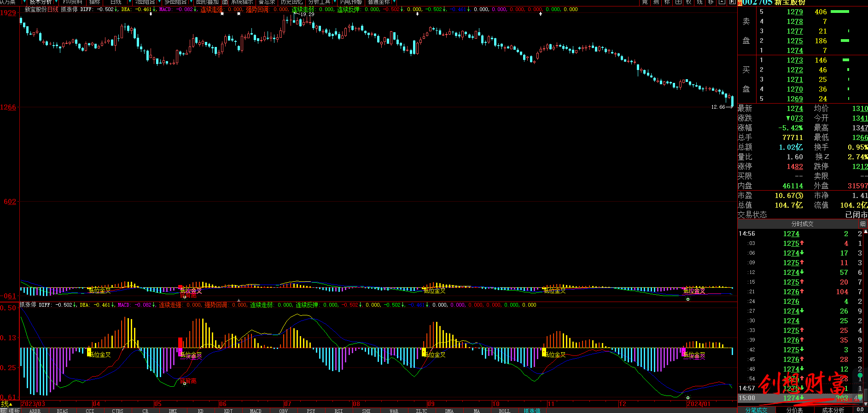
Task: Click the first 低位金叉 marker in MACD panel
Action: click(x=100, y=355)
